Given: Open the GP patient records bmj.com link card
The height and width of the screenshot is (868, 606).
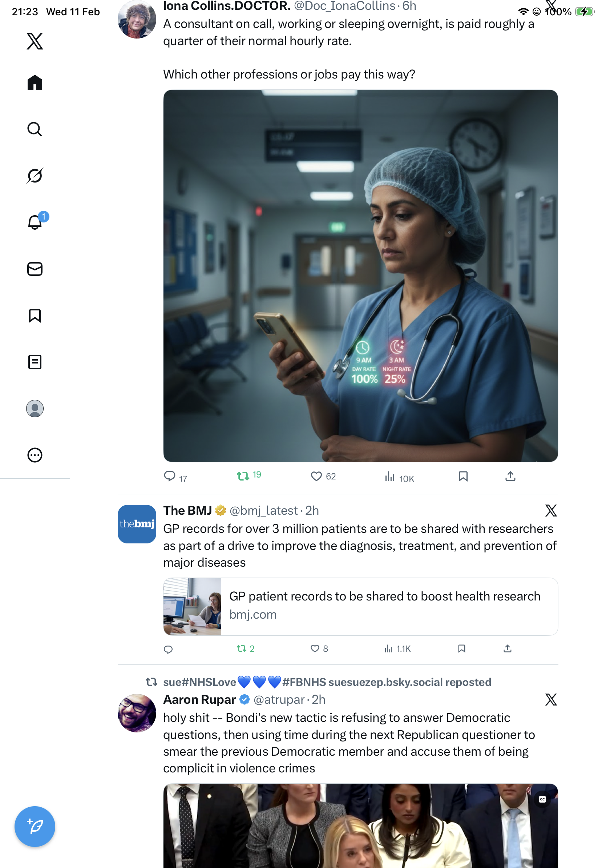Looking at the screenshot, I should [x=360, y=606].
